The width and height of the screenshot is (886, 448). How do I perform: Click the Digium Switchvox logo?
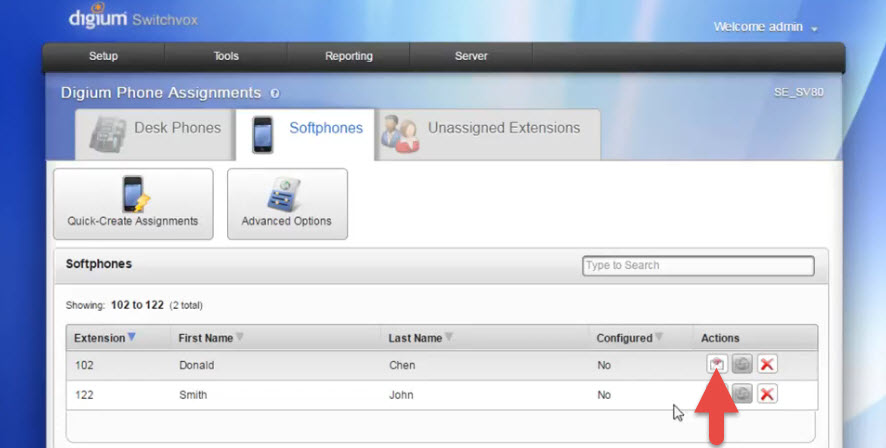(x=133, y=17)
